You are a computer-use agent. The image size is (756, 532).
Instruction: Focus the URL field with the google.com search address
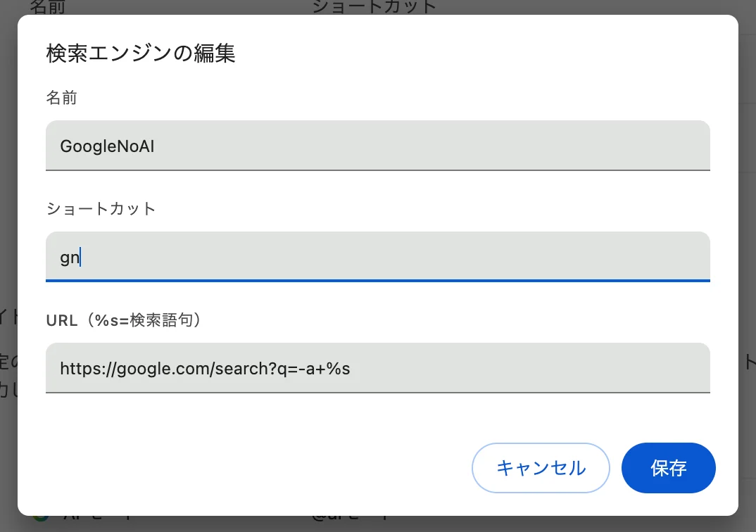(377, 368)
